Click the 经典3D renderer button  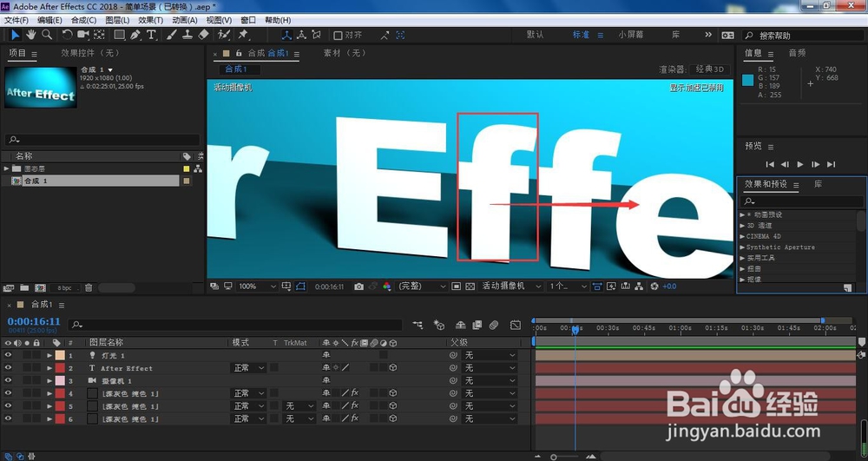(x=710, y=69)
